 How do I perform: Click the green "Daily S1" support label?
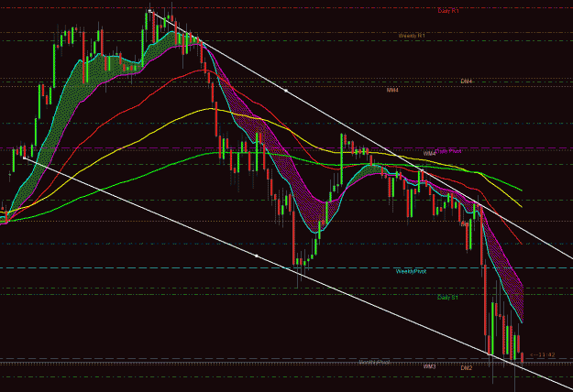(x=447, y=298)
